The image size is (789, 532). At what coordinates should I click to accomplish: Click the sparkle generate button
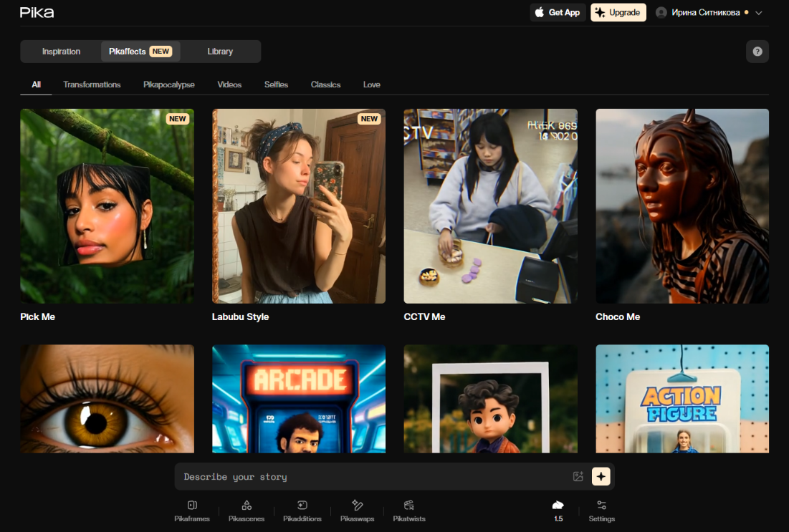[x=601, y=477]
